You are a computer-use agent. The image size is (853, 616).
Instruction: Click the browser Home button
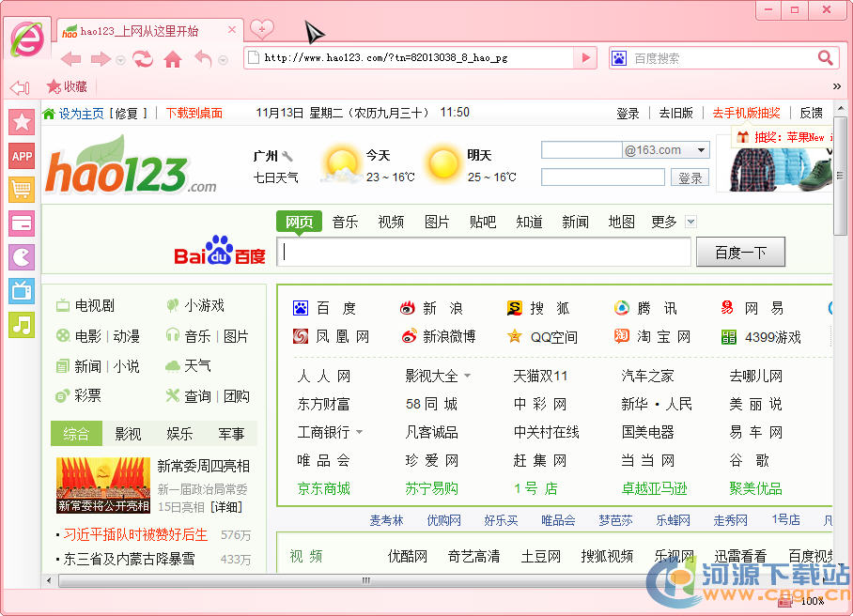click(172, 59)
